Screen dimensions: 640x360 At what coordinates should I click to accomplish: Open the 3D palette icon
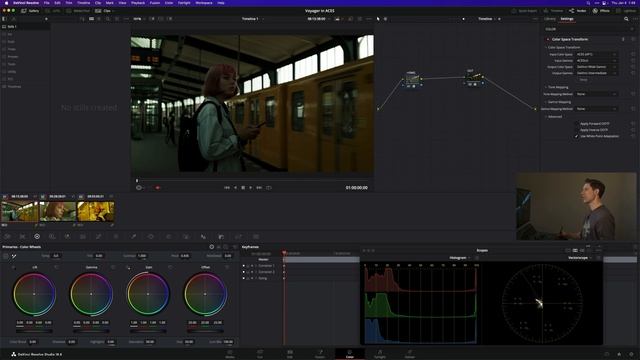pos(256,237)
